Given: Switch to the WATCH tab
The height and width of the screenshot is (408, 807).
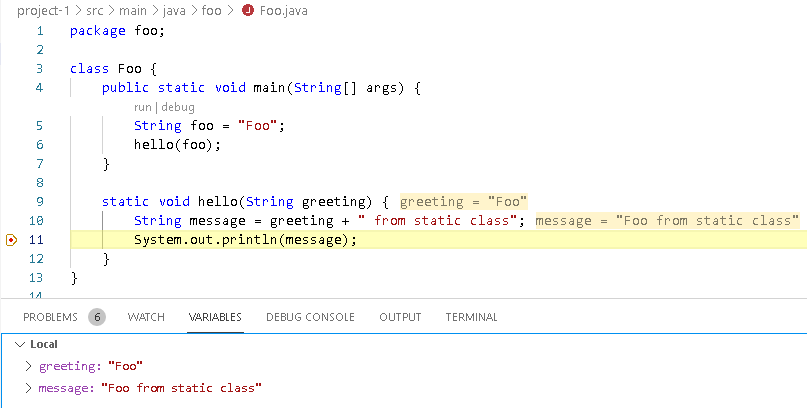Looking at the screenshot, I should point(146,317).
